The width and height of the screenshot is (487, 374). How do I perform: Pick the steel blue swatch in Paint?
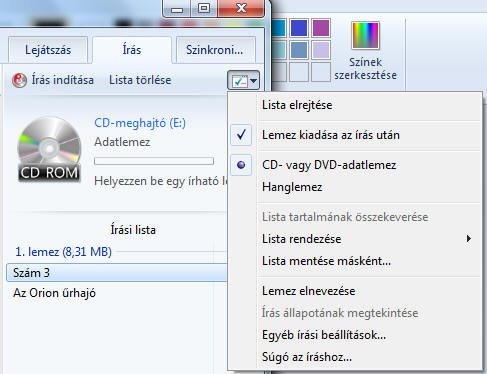[299, 50]
